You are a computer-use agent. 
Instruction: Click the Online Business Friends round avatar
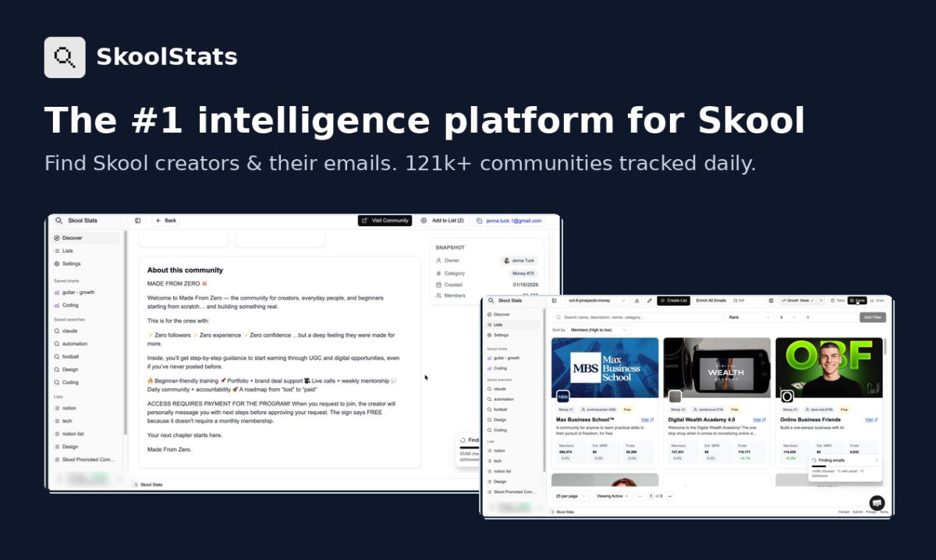(787, 396)
